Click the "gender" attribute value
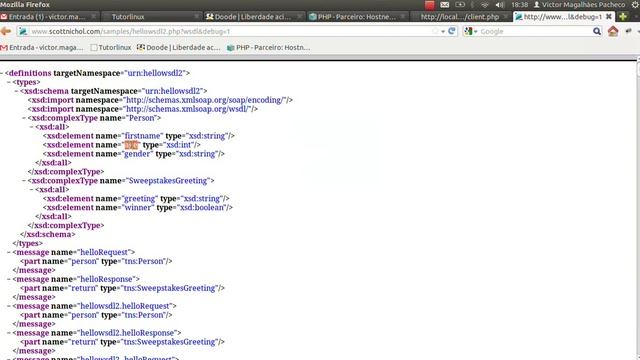This screenshot has width=640, height=360. pos(137,154)
